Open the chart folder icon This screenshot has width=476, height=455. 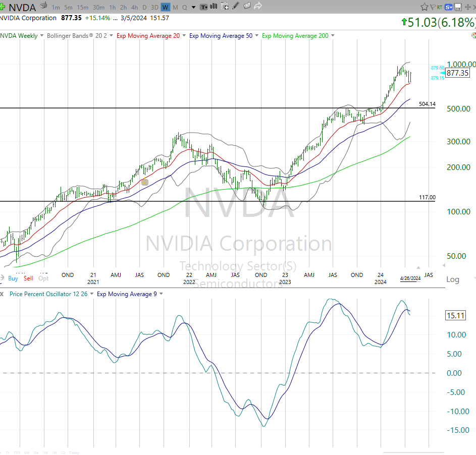click(247, 6)
